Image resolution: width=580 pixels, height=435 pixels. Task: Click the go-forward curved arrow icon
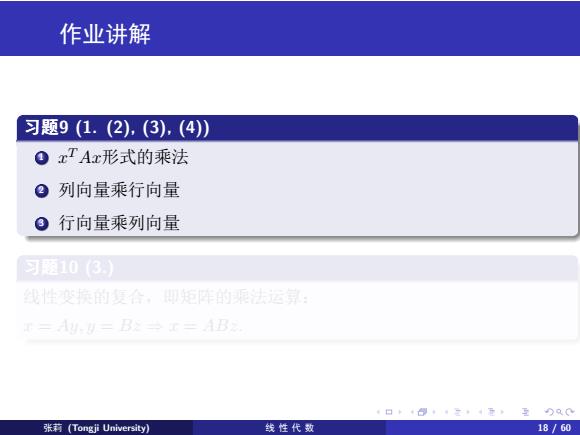pos(569,412)
